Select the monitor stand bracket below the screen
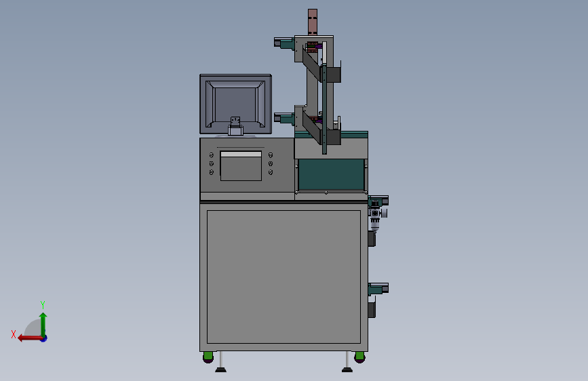The image size is (588, 381). coord(235,126)
